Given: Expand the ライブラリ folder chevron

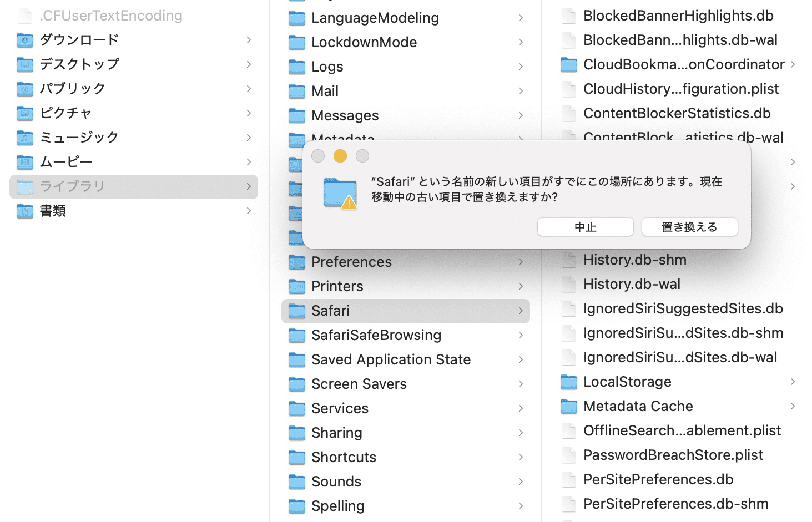Looking at the screenshot, I should click(249, 186).
